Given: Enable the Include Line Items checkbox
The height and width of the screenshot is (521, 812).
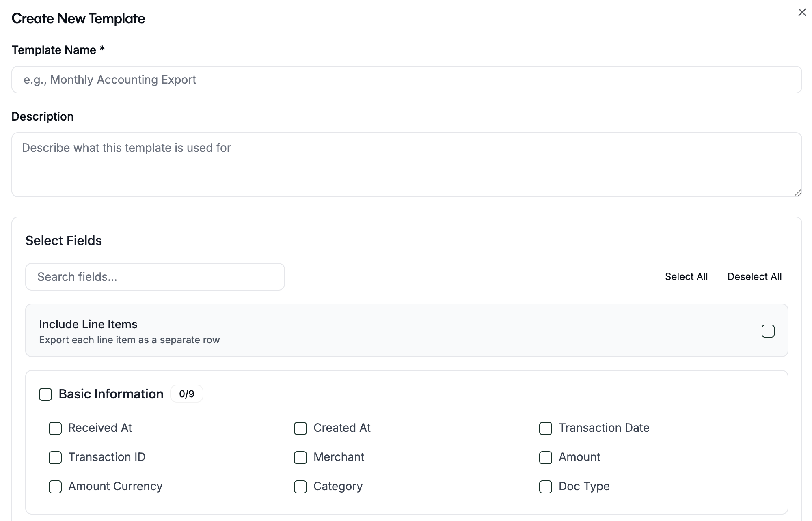Looking at the screenshot, I should (768, 331).
